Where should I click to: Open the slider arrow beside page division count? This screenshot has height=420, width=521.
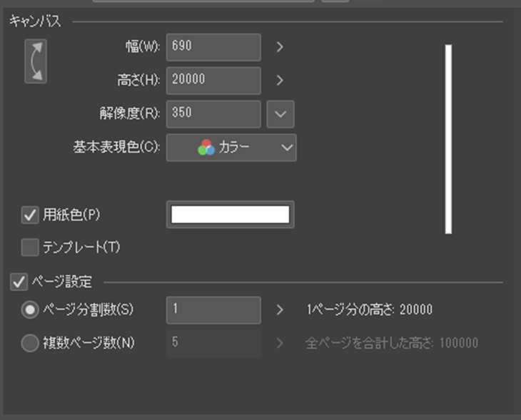280,310
